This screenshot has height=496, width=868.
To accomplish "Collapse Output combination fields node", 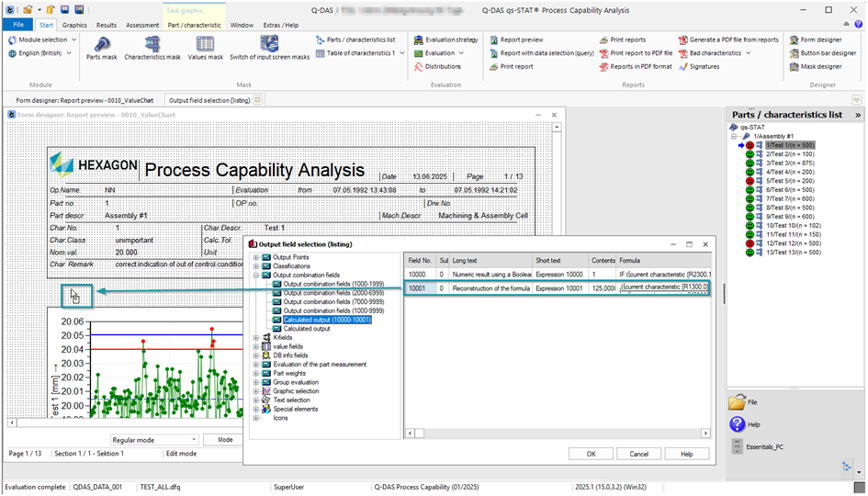I will 255,276.
